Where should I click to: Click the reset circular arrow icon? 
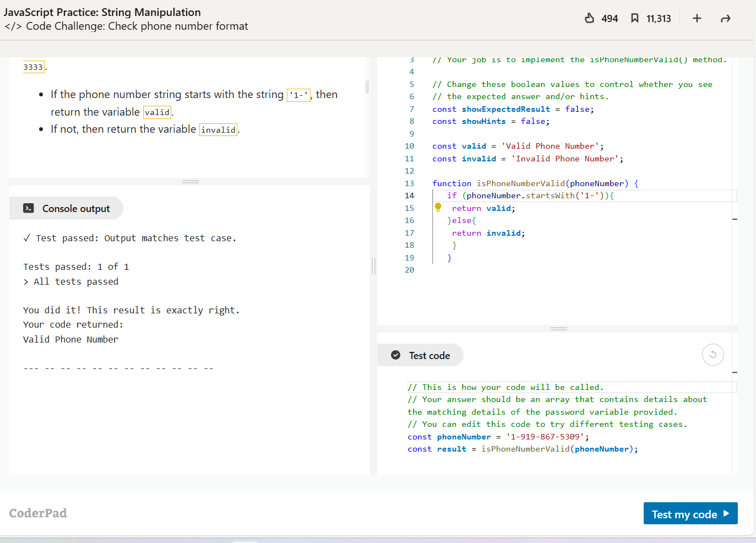click(x=713, y=355)
